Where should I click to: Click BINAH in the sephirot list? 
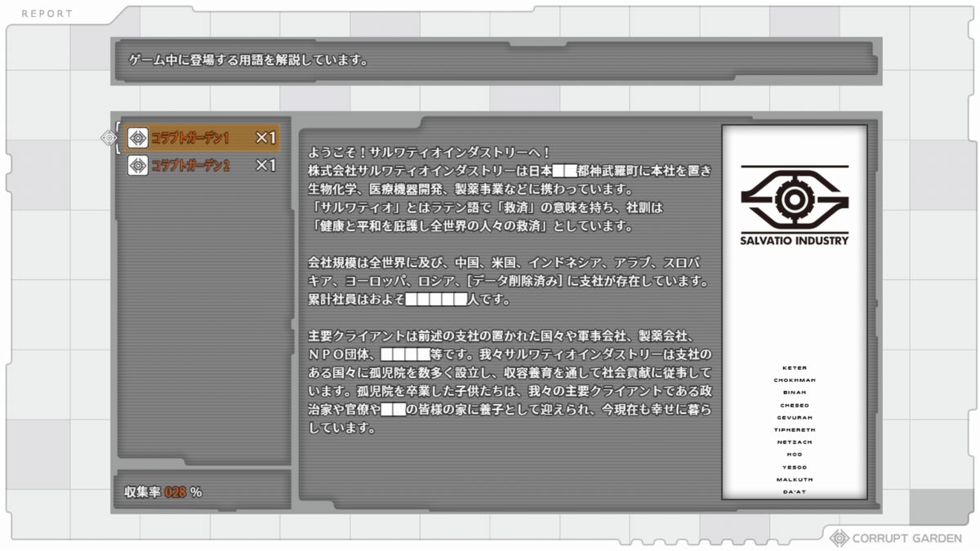click(x=794, y=393)
